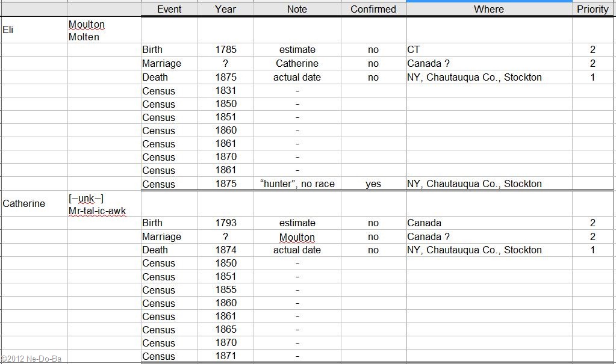Click the Census 1871 year cell
Screen dimensions: 616x364
(x=226, y=356)
